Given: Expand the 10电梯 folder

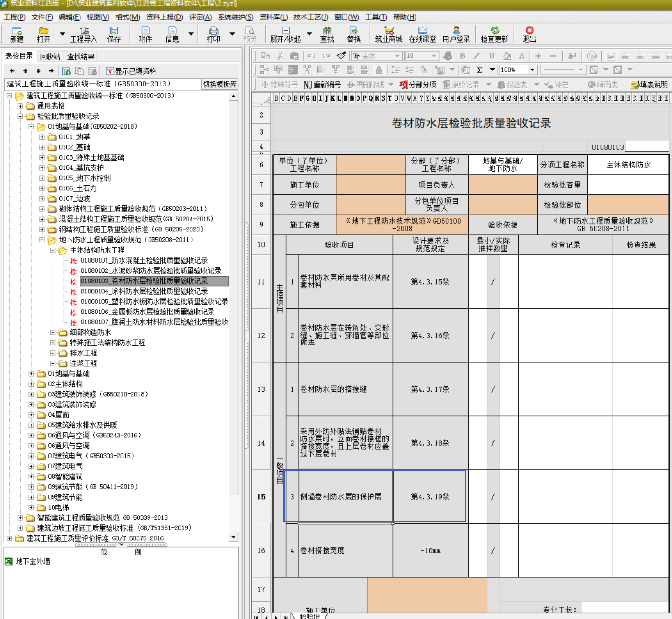Looking at the screenshot, I should click(31, 507).
